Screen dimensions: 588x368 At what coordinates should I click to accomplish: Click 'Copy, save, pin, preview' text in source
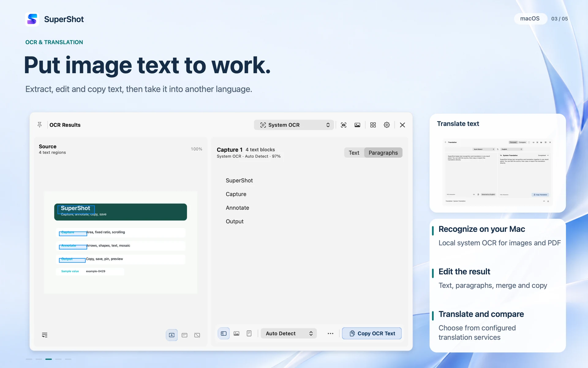(104, 259)
